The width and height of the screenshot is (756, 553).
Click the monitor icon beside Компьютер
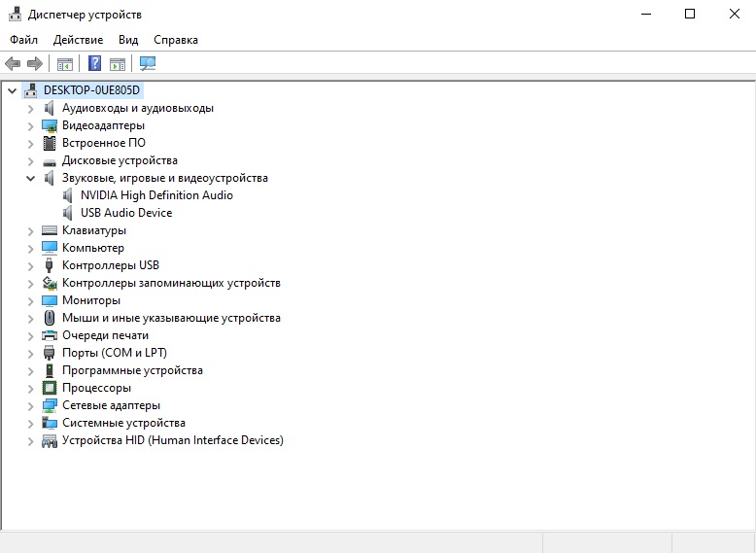click(x=50, y=248)
